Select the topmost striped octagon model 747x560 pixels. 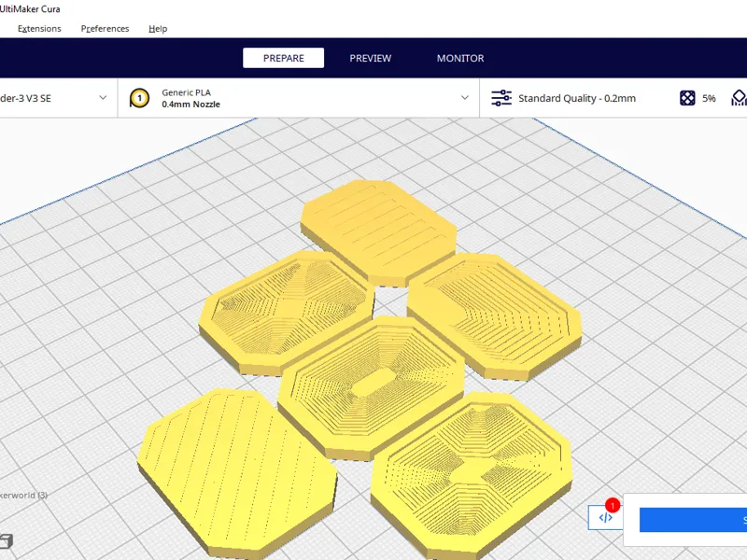(x=379, y=231)
